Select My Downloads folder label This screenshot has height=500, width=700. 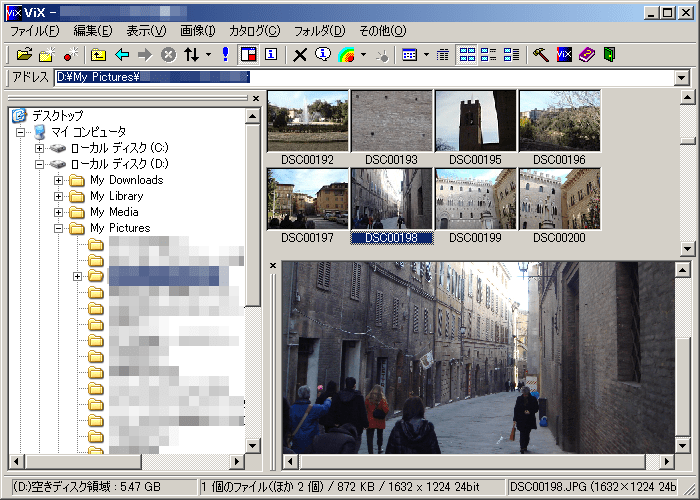coord(127,180)
